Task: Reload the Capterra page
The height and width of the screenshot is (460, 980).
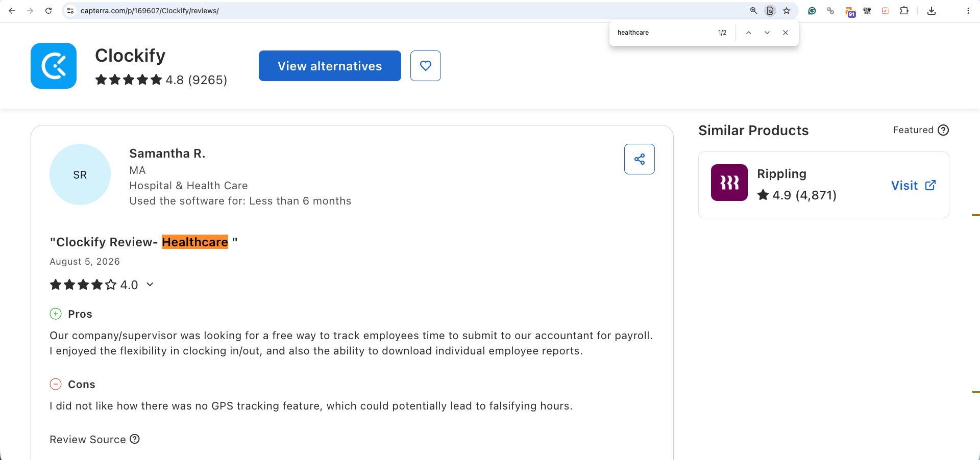Action: click(x=48, y=11)
